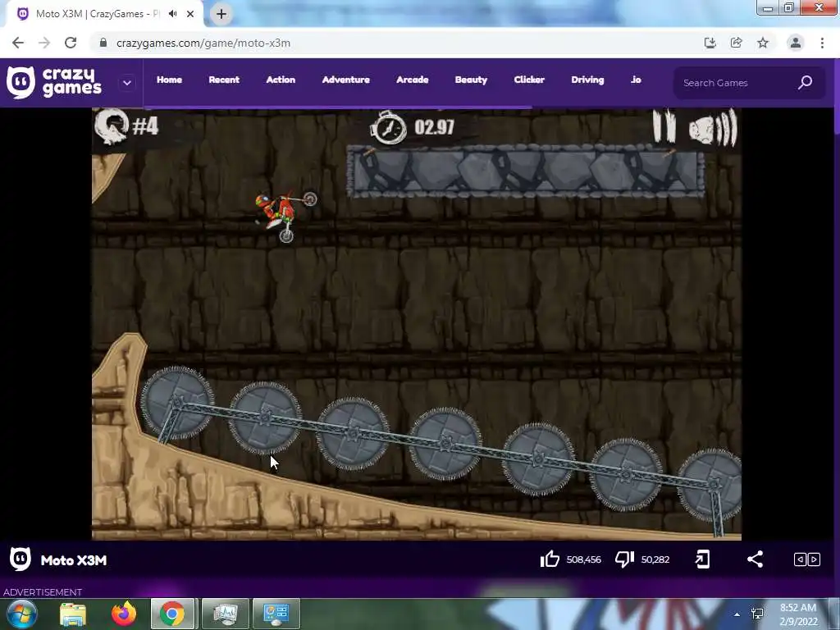Viewport: 840px width, 630px height.
Task: Open the Chrome profile avatar
Action: coord(796,43)
